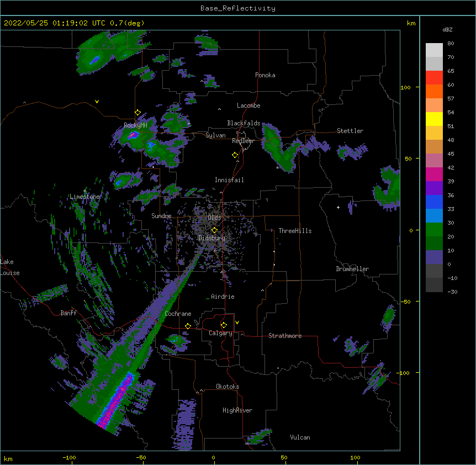
Task: Click the -50 km tick on right axis
Action: pos(405,302)
